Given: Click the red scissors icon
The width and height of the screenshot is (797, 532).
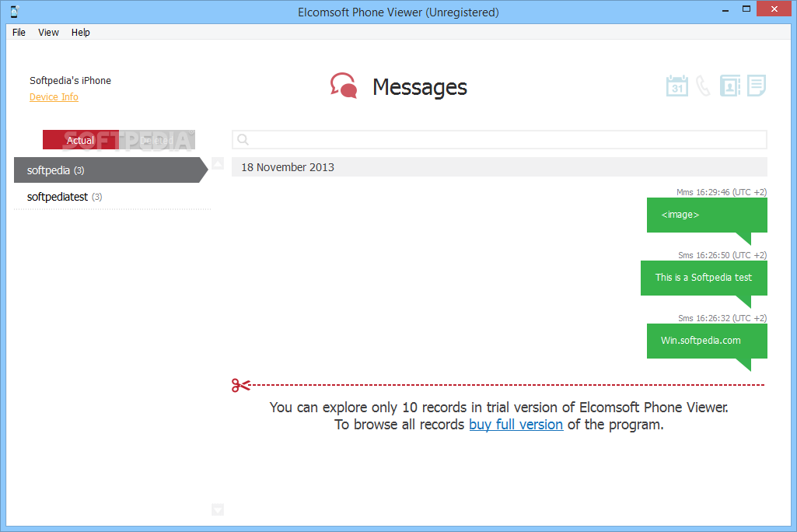Looking at the screenshot, I should click(241, 385).
